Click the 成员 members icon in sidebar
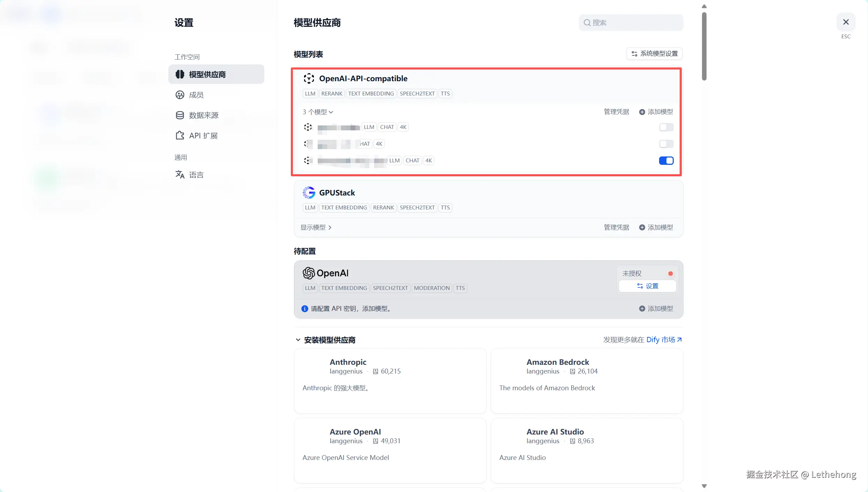 pos(180,95)
